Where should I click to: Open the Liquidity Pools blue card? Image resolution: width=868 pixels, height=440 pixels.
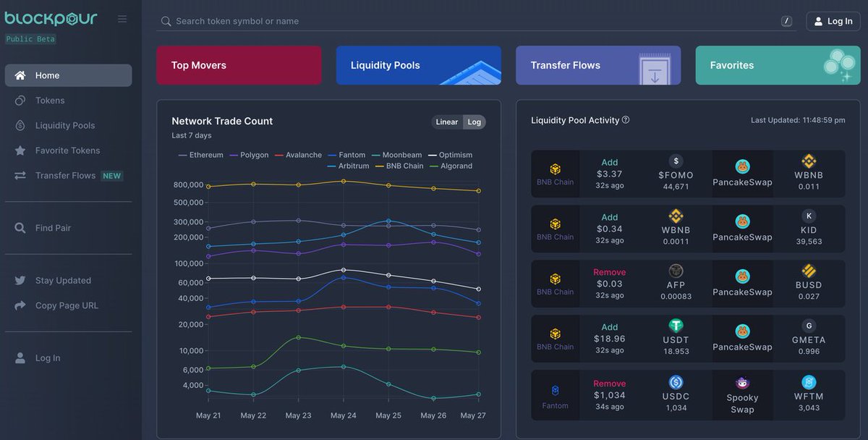[x=419, y=65]
